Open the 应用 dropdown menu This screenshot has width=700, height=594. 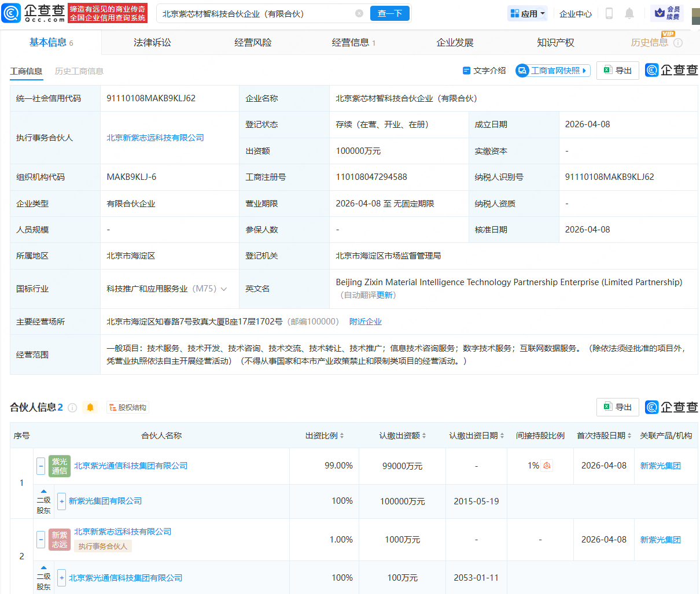528,13
